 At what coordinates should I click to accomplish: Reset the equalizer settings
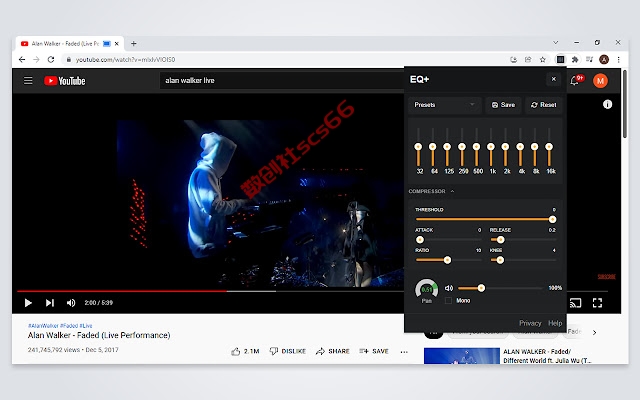pyautogui.click(x=544, y=105)
